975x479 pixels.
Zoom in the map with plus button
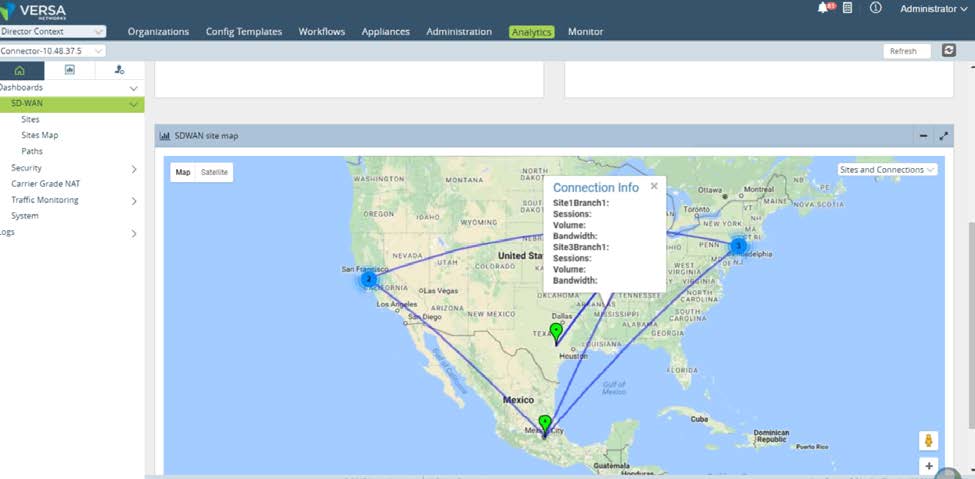click(928, 465)
